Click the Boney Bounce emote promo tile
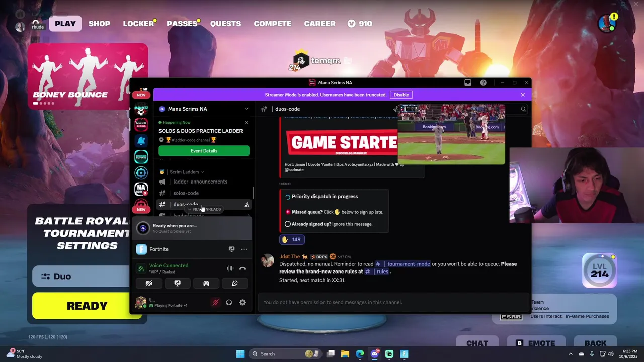This screenshot has height=362, width=644. (88, 76)
